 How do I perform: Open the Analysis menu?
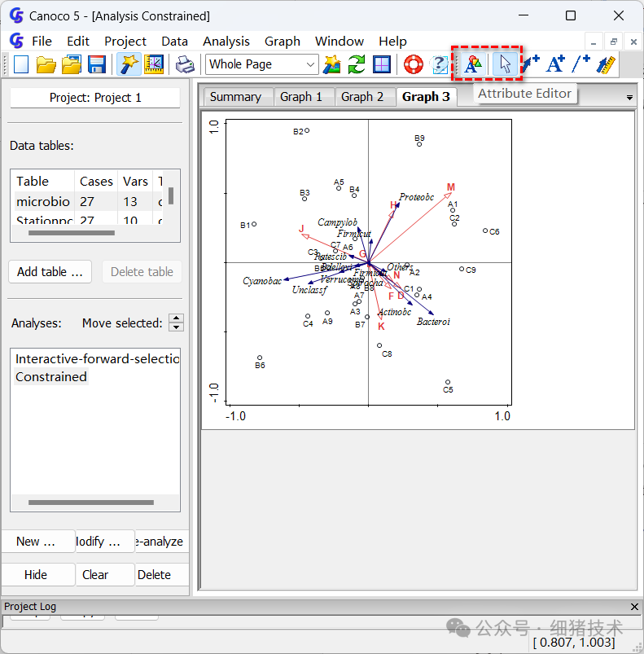coord(226,42)
